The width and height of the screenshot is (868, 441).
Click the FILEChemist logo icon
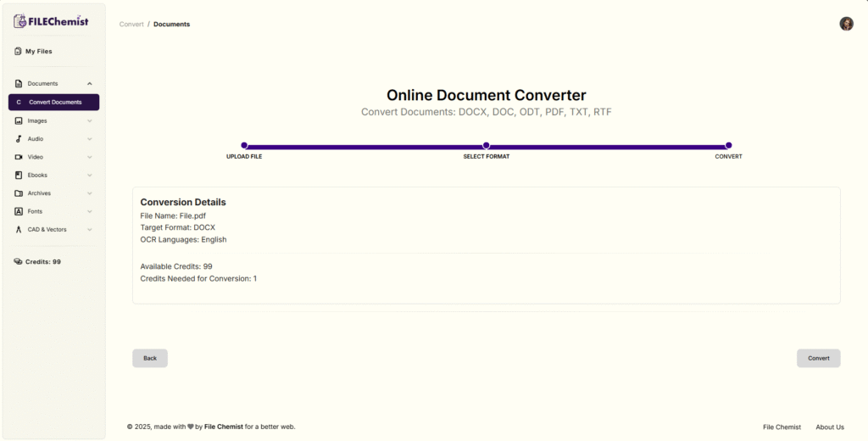point(20,21)
